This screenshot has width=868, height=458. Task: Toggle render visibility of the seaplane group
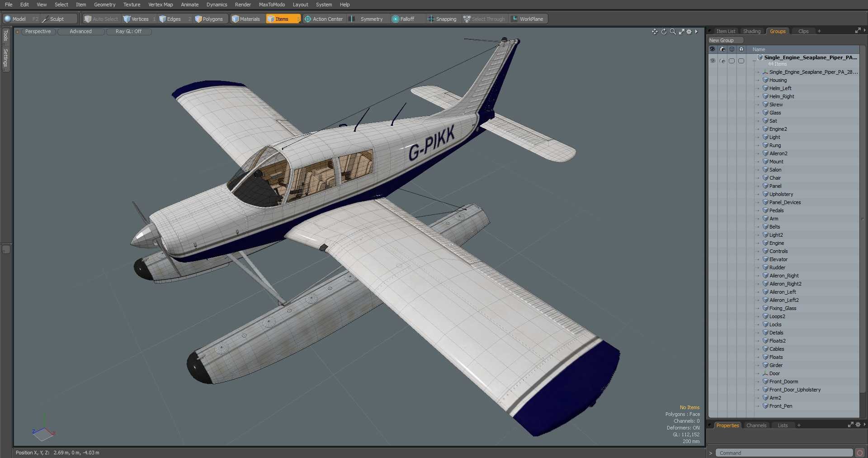click(x=722, y=61)
